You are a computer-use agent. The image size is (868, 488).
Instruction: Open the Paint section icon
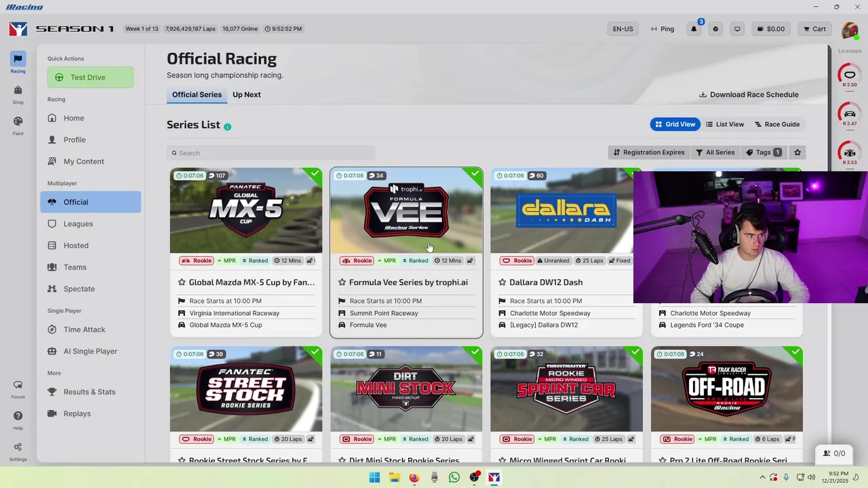(x=18, y=125)
